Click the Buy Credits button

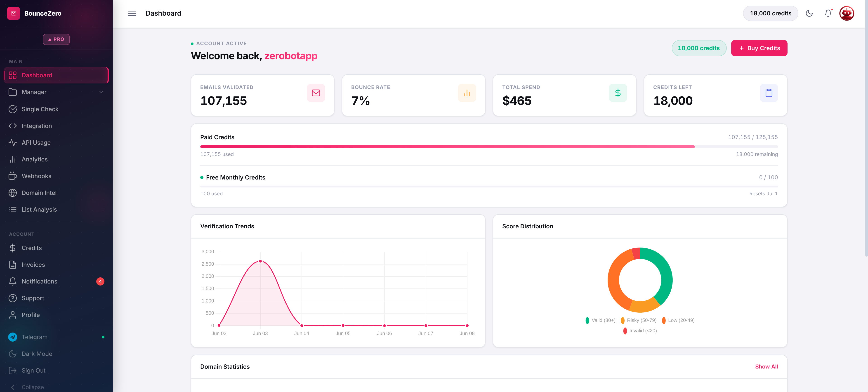tap(759, 48)
